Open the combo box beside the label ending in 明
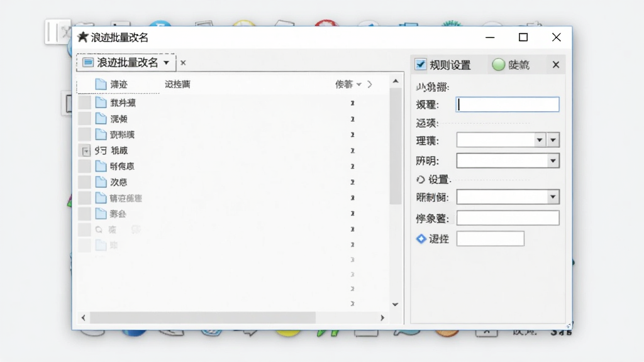This screenshot has width=644, height=362. (x=508, y=160)
